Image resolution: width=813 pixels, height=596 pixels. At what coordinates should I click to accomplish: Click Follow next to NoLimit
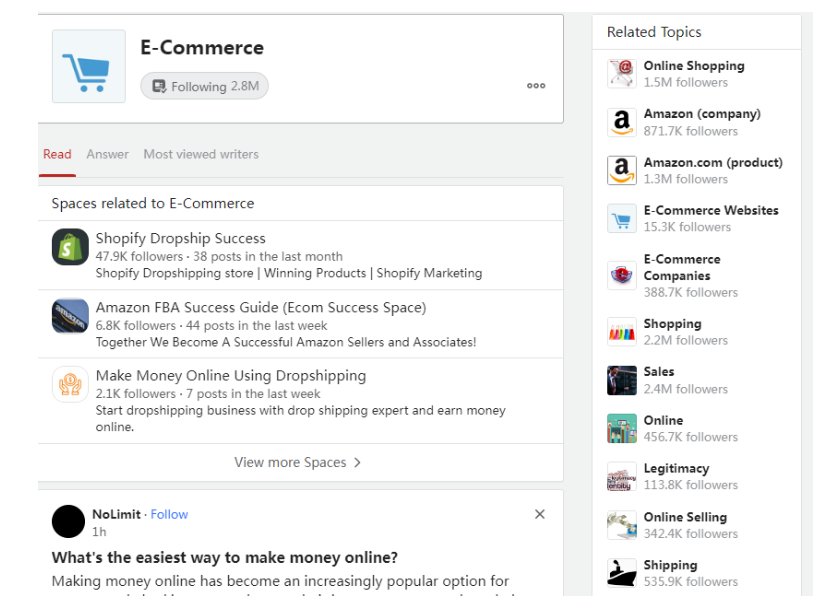click(168, 514)
